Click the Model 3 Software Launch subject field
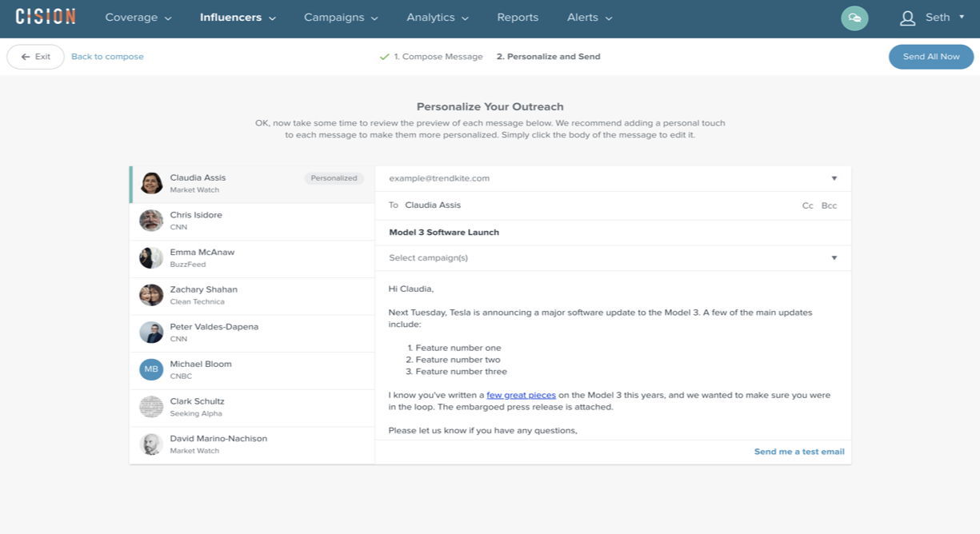 613,233
